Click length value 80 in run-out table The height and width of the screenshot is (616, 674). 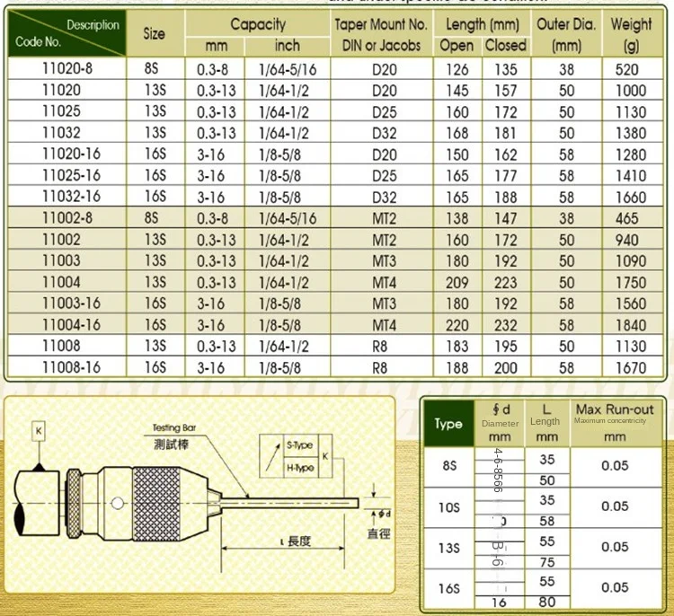(x=546, y=602)
